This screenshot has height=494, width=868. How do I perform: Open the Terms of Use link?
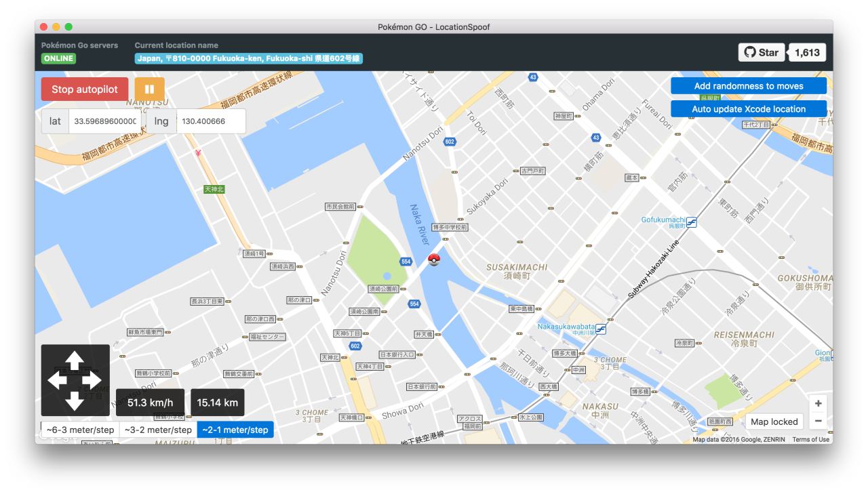[810, 440]
